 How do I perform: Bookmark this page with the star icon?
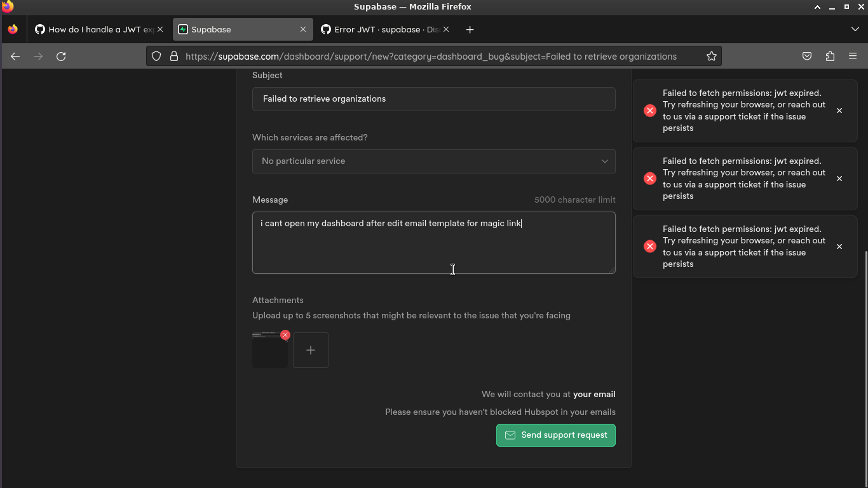711,56
